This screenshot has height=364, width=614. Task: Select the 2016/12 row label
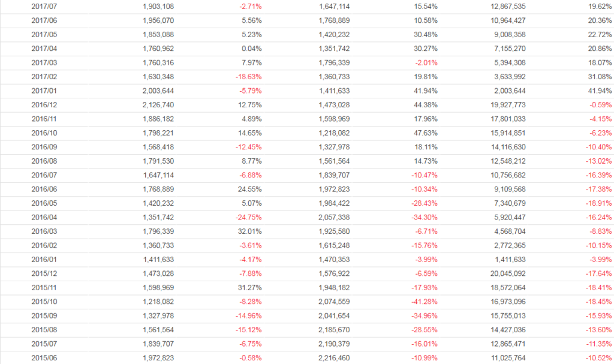tap(43, 104)
